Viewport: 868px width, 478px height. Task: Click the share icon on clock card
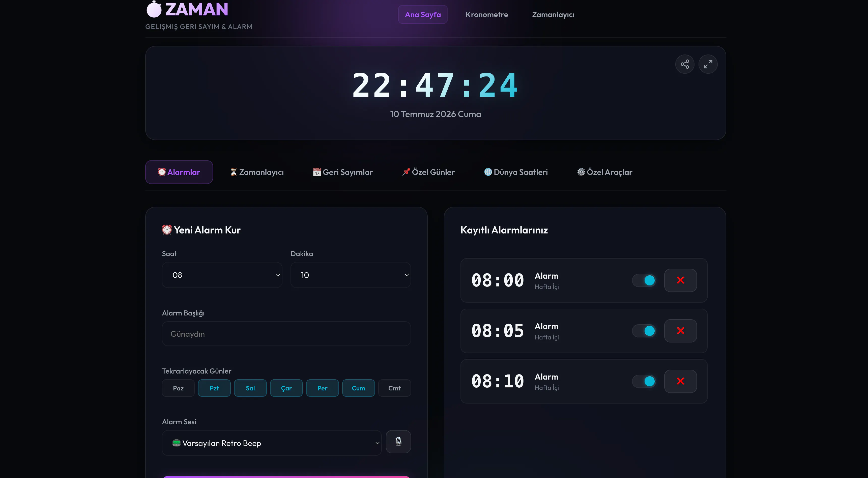(x=685, y=64)
